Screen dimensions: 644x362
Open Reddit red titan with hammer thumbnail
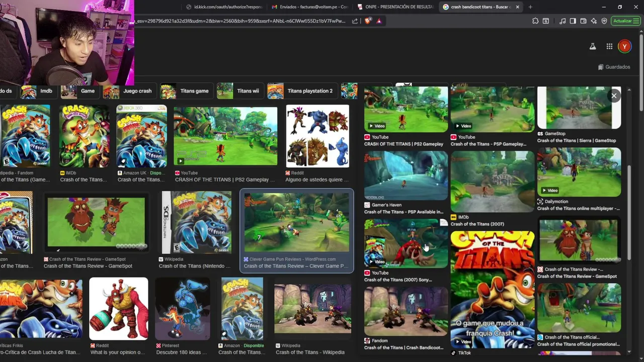pyautogui.click(x=119, y=309)
